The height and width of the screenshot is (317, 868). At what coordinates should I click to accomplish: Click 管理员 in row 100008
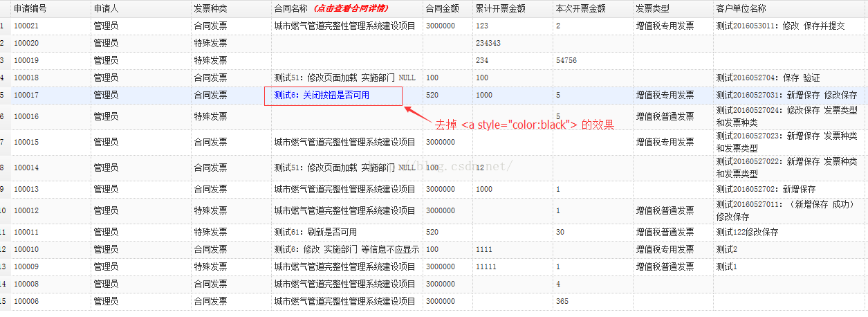tap(106, 284)
